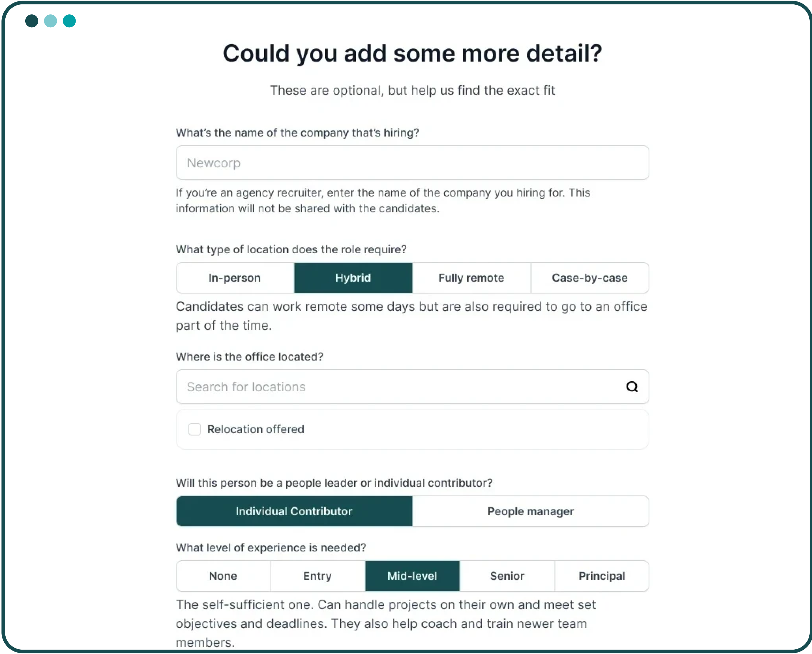Click the light blue window dot
This screenshot has height=654, width=812.
51,21
